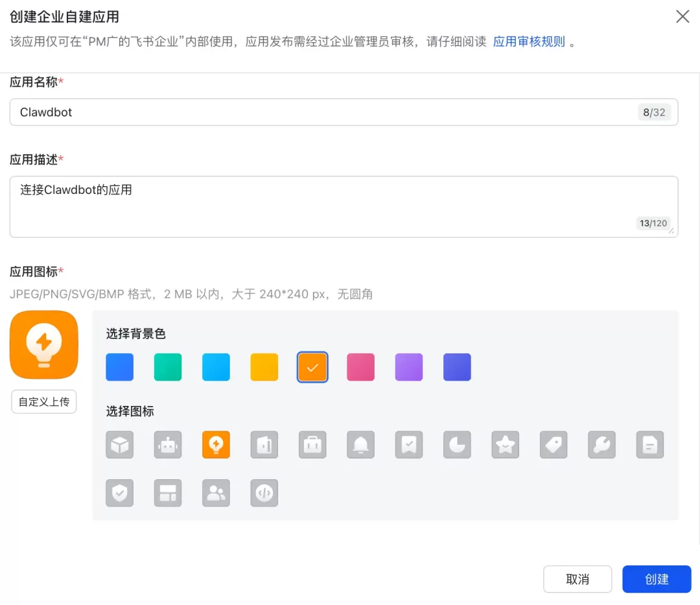
Task: Choose the star app icon
Action: (506, 445)
